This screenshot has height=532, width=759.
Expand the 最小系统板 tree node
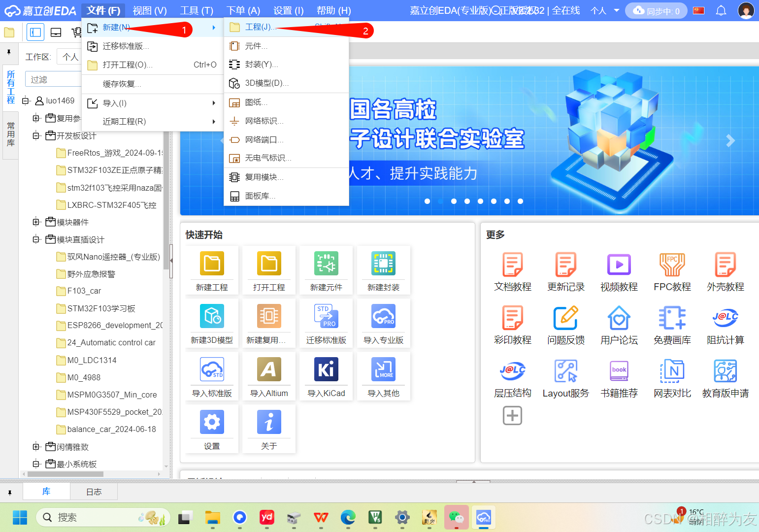coord(36,464)
